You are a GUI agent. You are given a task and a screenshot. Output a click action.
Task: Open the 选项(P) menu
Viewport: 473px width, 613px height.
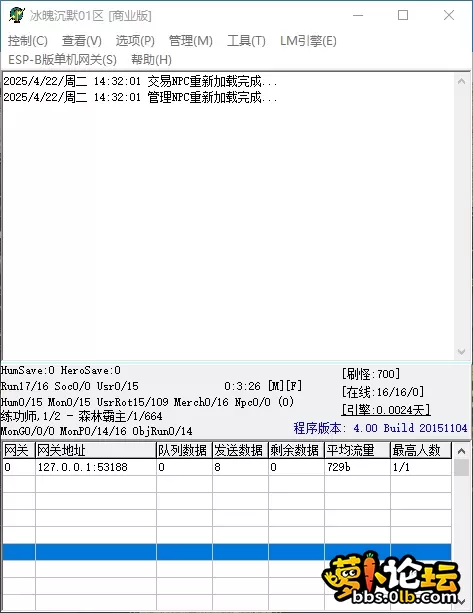pos(135,41)
